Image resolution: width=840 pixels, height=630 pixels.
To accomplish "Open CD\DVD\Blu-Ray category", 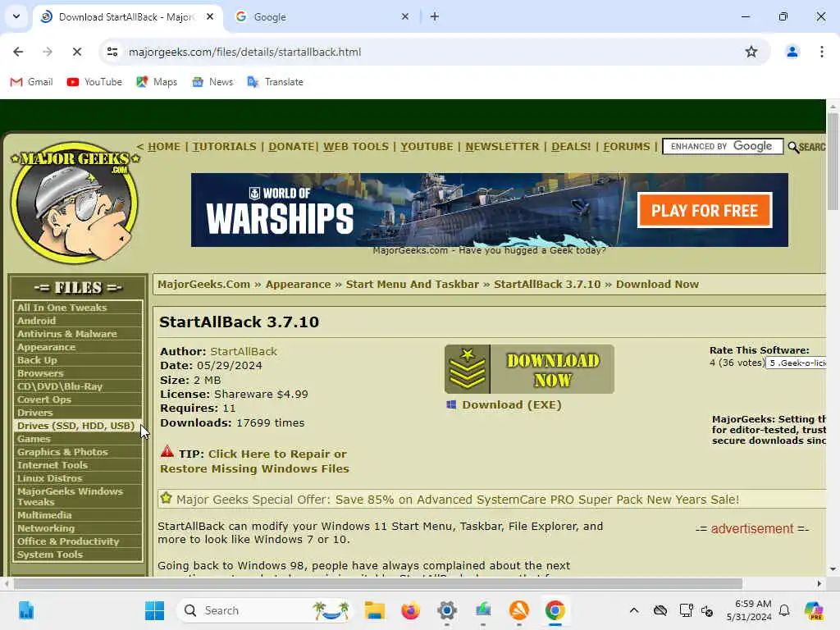I will pos(78,386).
